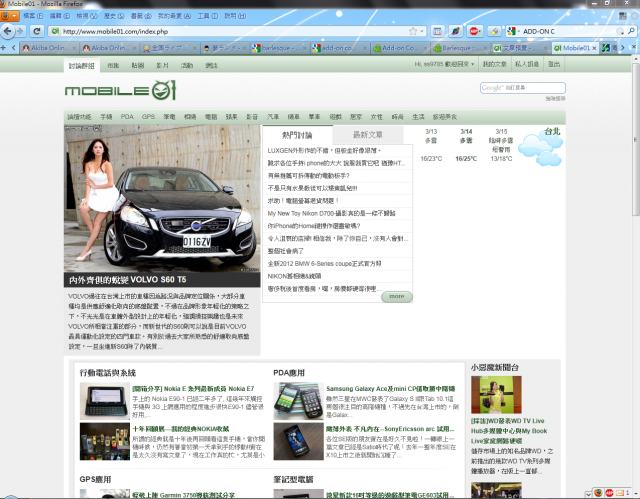Click the planet globe toolbar icon
The height and width of the screenshot is (499, 640).
(x=456, y=31)
